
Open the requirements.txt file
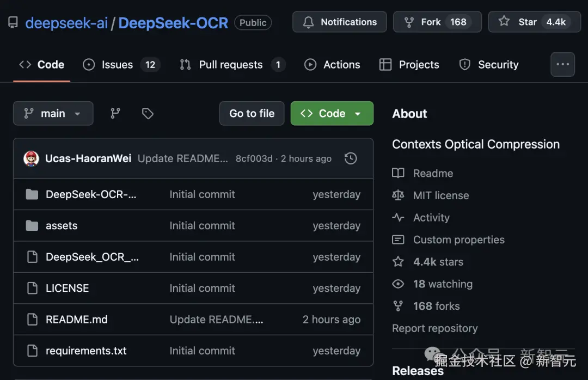pyautogui.click(x=86, y=351)
